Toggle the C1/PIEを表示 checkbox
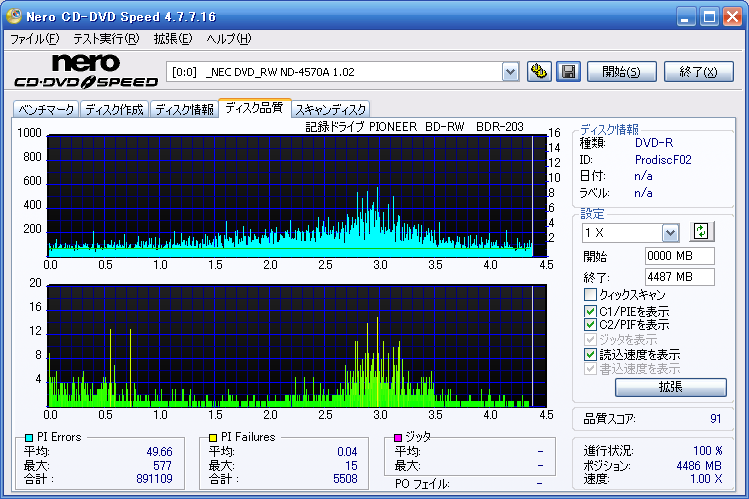Image resolution: width=749 pixels, height=499 pixels. 590,311
